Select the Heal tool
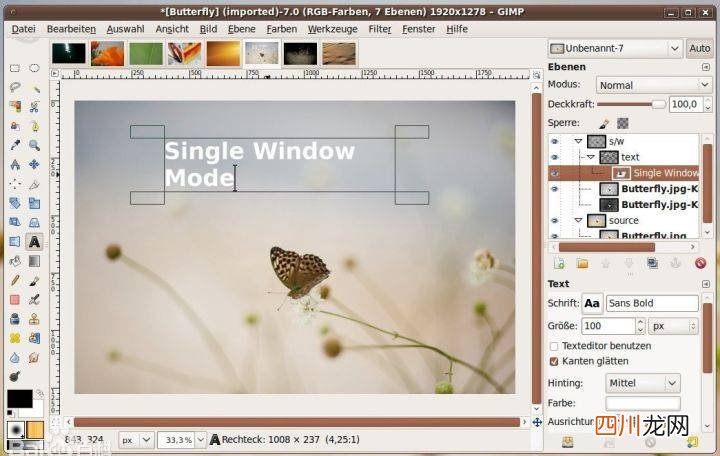The width and height of the screenshot is (720, 456). [15, 338]
